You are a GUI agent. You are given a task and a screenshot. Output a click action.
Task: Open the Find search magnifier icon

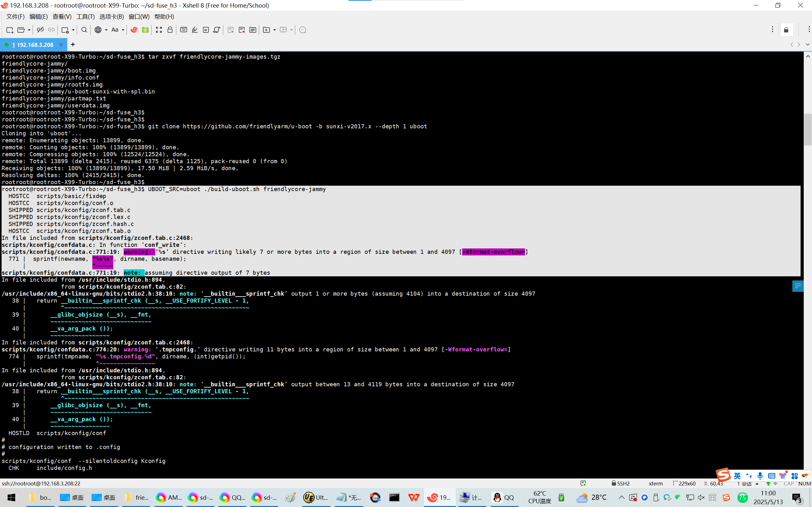(x=84, y=30)
